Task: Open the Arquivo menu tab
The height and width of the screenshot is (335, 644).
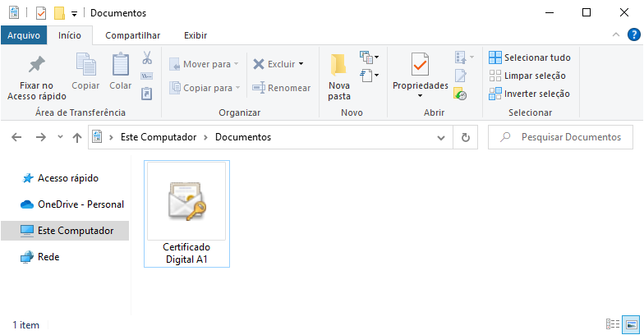Action: click(24, 35)
